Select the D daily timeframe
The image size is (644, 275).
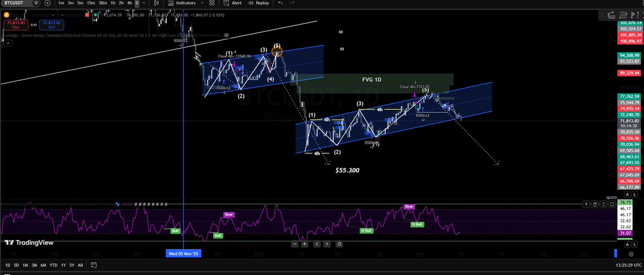pos(137,3)
